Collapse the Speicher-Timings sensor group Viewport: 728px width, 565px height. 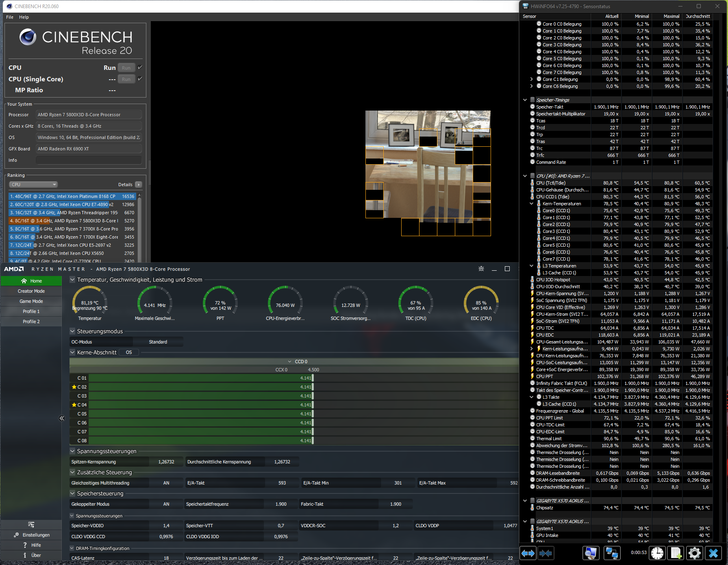(x=525, y=100)
